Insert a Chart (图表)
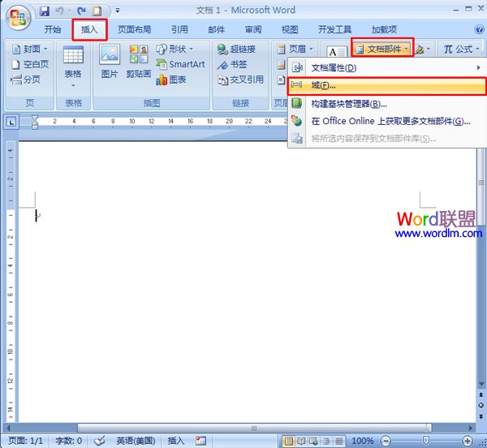The width and height of the screenshot is (487, 448). (170, 80)
